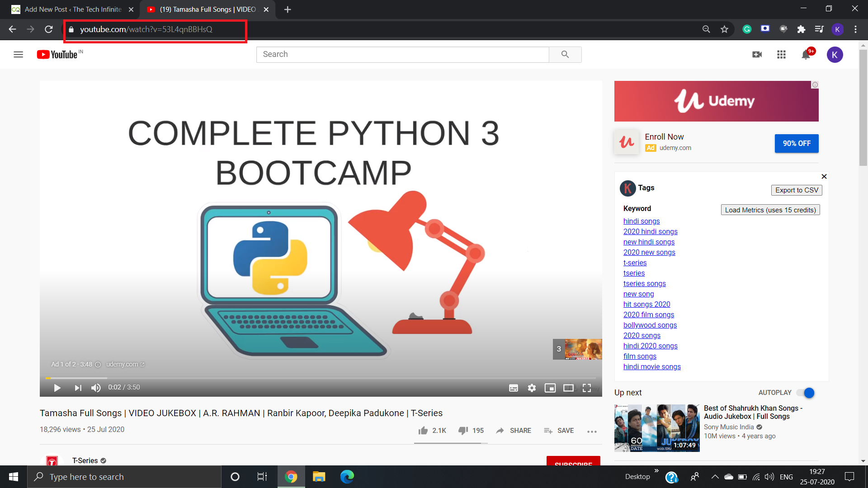
Task: Open the 't-series' tag link
Action: (x=635, y=263)
